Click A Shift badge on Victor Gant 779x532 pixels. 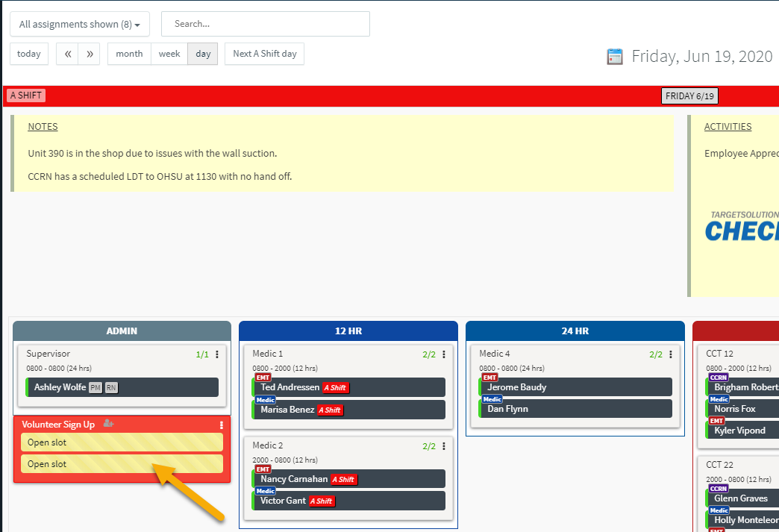[x=322, y=501]
